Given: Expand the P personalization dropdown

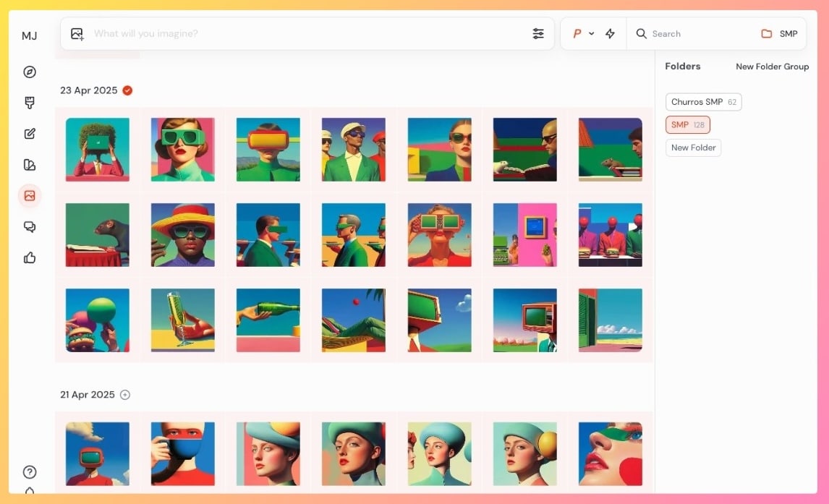Looking at the screenshot, I should 582,34.
